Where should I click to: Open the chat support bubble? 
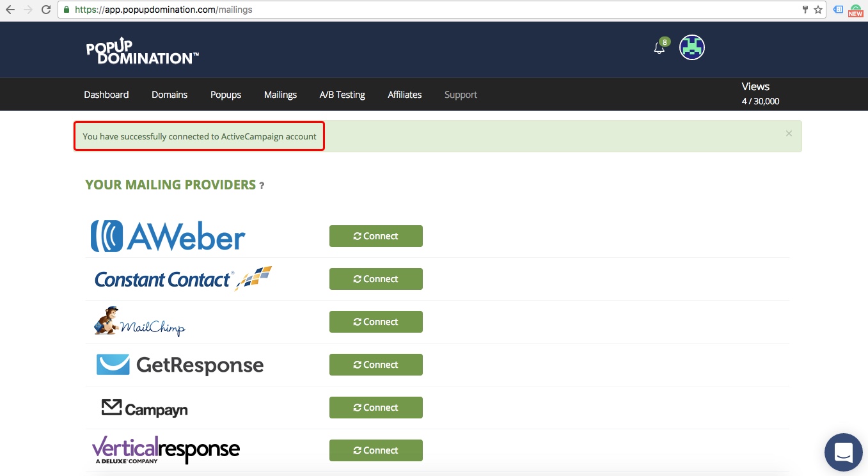click(x=844, y=452)
